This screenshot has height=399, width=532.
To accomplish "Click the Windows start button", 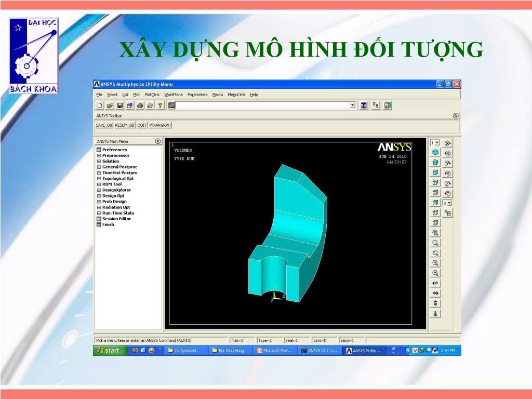I will (x=110, y=351).
